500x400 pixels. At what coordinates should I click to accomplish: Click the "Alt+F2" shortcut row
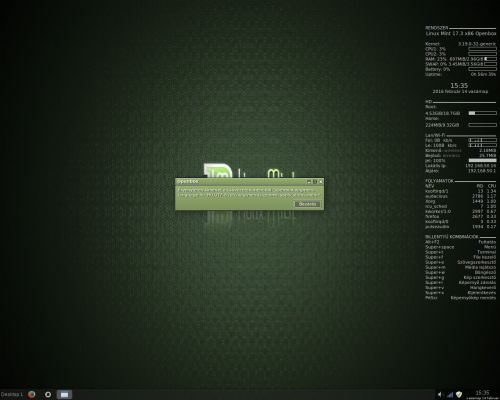tap(461, 242)
